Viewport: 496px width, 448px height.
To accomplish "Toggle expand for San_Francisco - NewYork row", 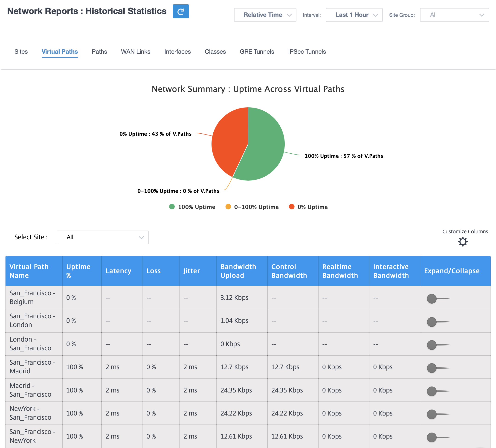I will pos(438,437).
